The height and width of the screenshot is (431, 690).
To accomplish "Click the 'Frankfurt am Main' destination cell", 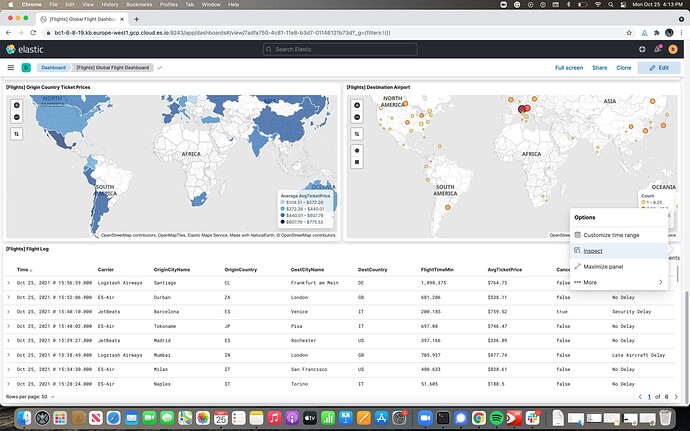I will point(315,283).
